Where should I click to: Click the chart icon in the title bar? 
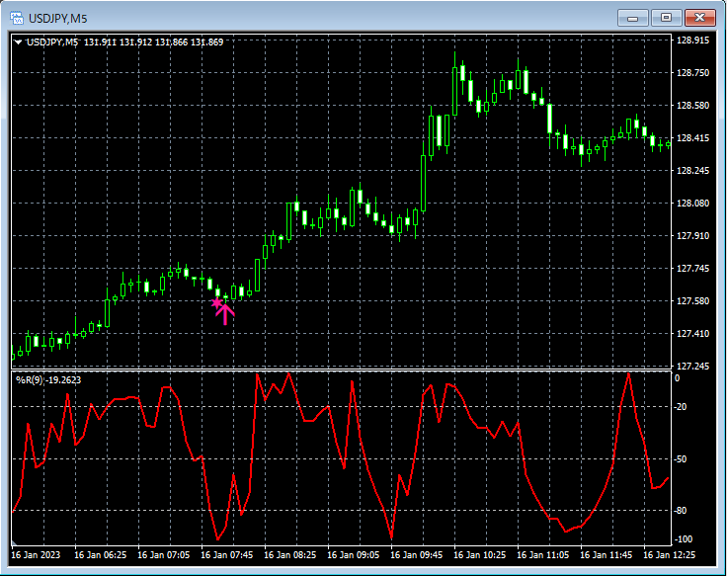coord(17,18)
